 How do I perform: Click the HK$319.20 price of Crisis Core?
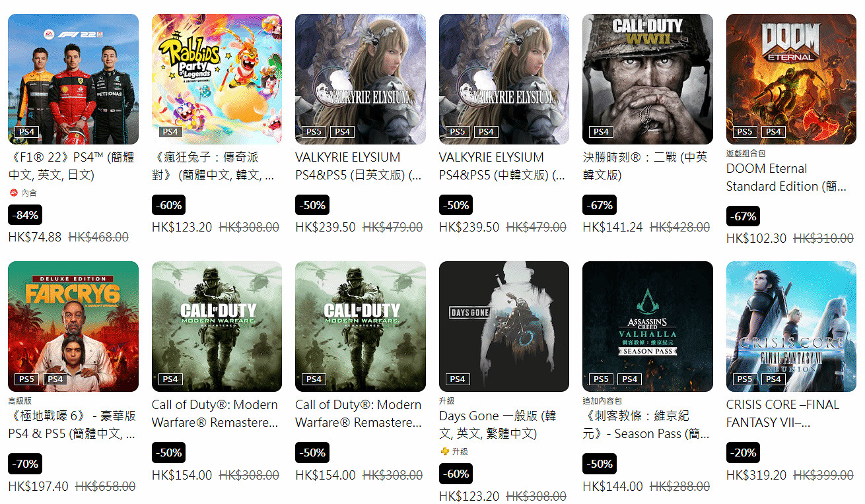tap(756, 475)
